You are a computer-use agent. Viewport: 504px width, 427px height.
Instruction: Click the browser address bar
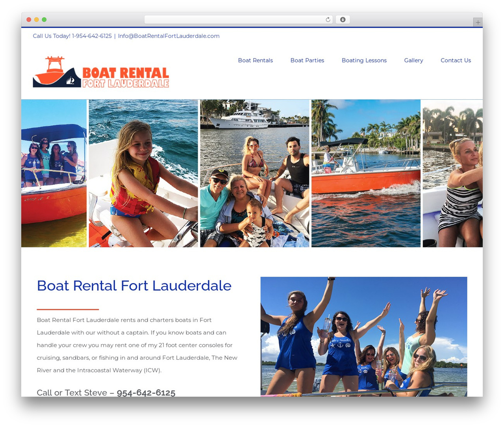[x=239, y=20]
